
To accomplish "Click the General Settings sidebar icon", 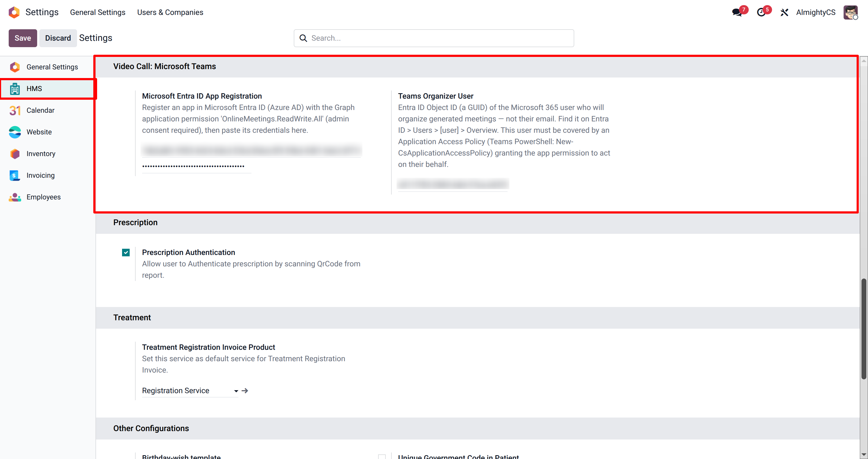I will click(15, 67).
